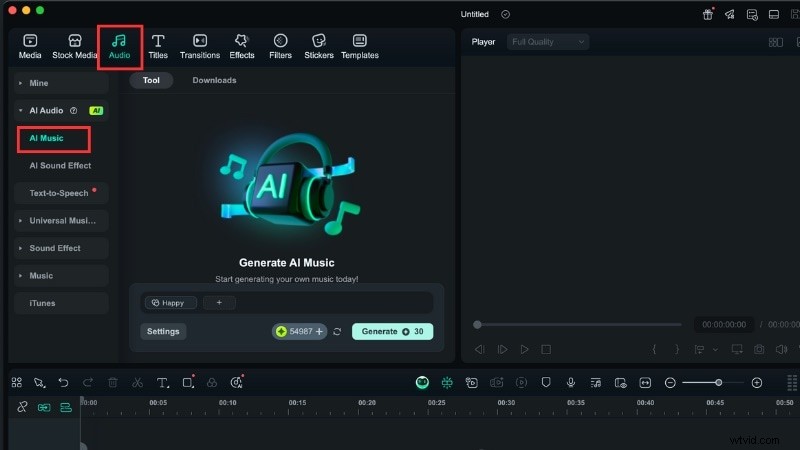Take a snapshot of the preview
This screenshot has height=450, width=800.
click(x=759, y=349)
